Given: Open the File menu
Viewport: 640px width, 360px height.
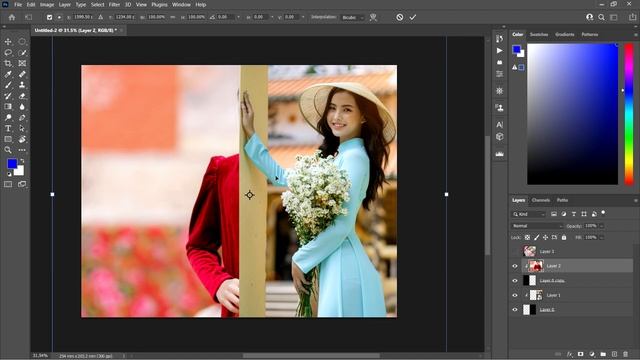Looking at the screenshot, I should click(18, 4).
